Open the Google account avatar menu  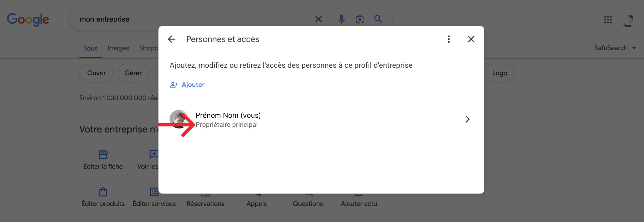point(628,20)
